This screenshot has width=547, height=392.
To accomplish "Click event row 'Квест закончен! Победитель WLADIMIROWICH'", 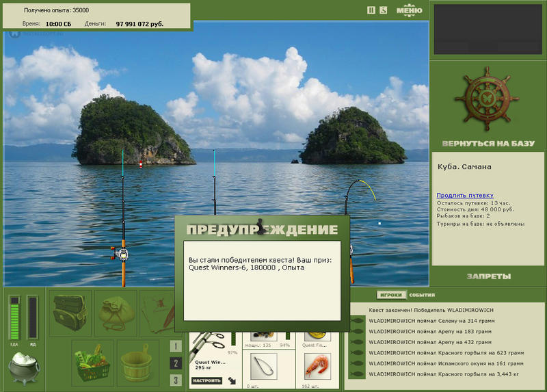I will point(431,310).
